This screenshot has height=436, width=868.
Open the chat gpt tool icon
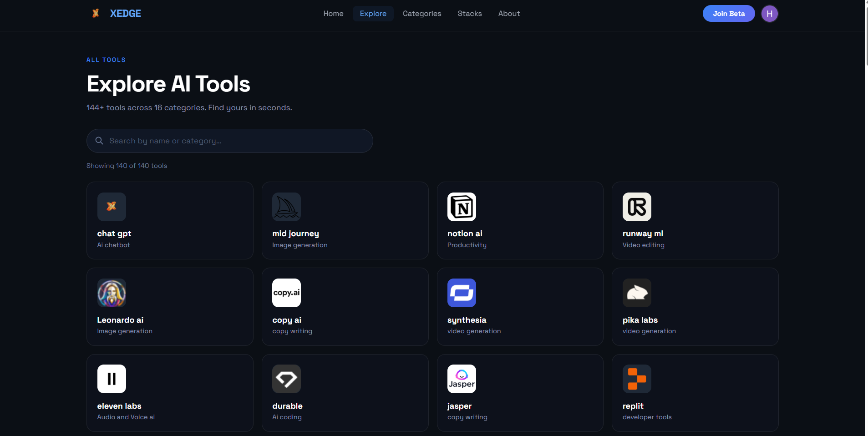pos(112,207)
